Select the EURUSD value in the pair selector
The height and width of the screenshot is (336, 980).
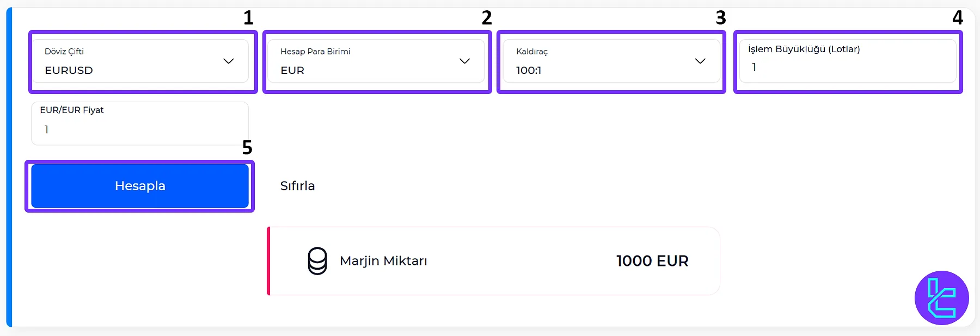(x=69, y=70)
